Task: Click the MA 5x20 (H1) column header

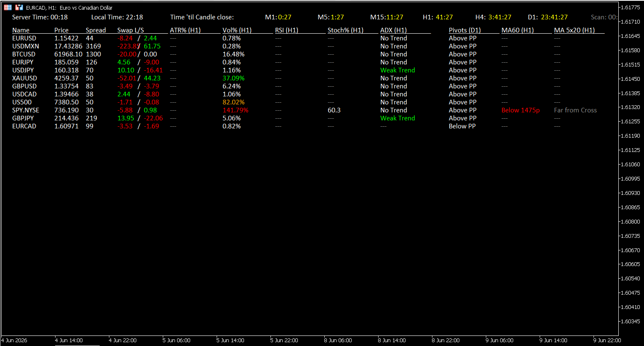Action: pos(574,30)
